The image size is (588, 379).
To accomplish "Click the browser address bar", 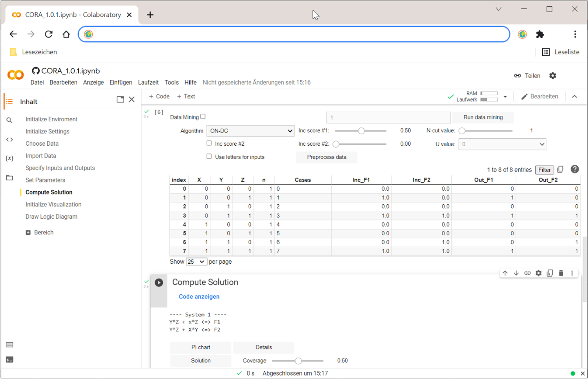I will point(294,34).
